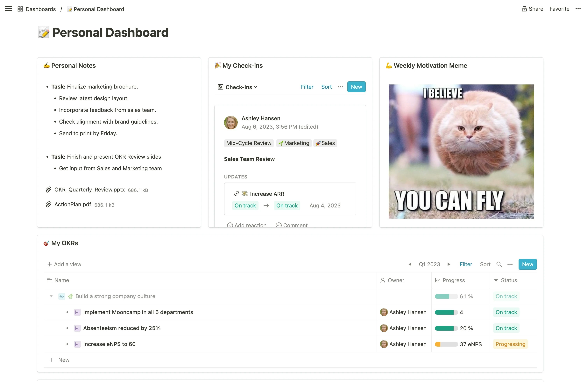Viewport: 588px width, 382px height.
Task: Open the hamburger sidebar menu
Action: 8,9
